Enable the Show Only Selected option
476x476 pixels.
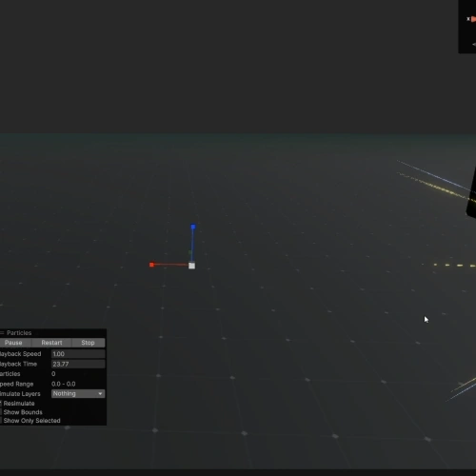tap(1, 421)
